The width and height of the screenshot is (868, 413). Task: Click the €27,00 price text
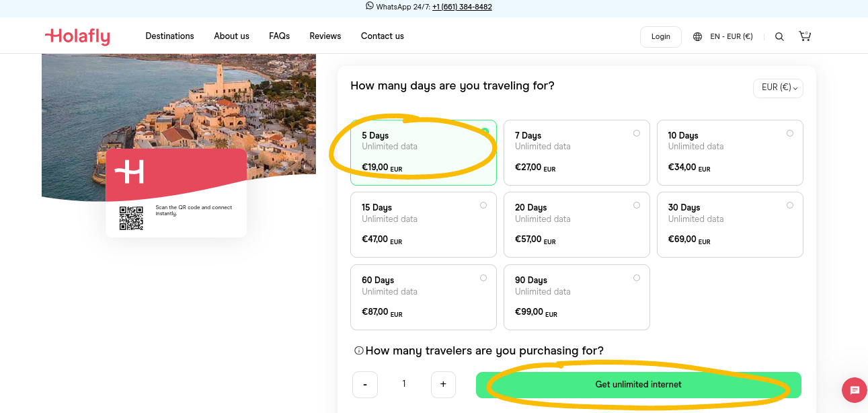(535, 167)
